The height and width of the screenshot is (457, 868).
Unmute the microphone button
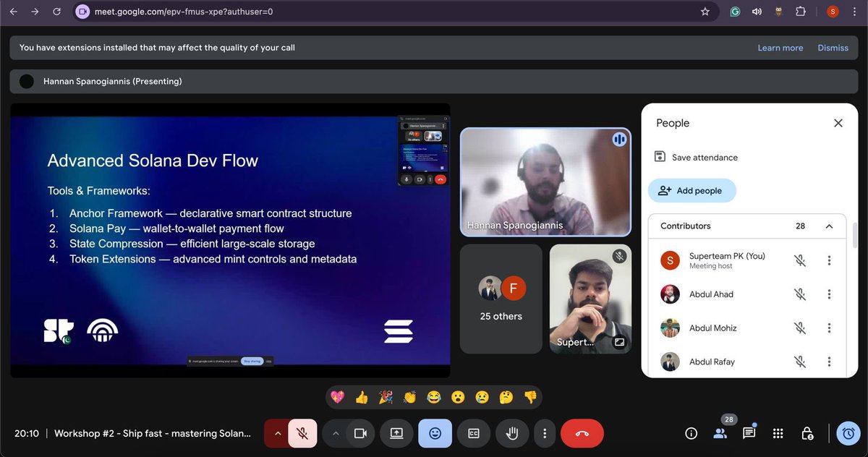coord(303,433)
